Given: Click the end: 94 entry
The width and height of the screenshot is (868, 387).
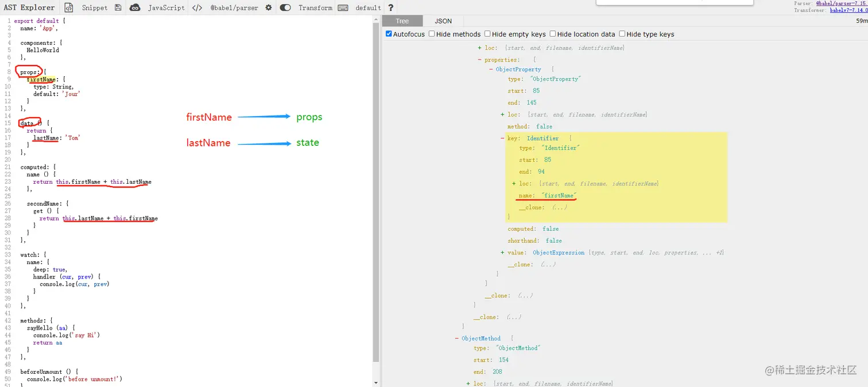Looking at the screenshot, I should (532, 172).
